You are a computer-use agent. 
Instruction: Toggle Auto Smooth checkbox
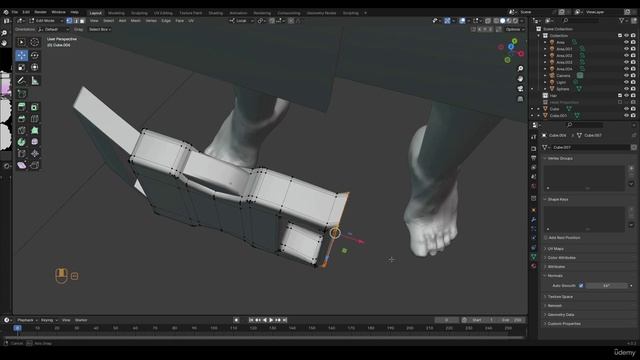pos(581,286)
